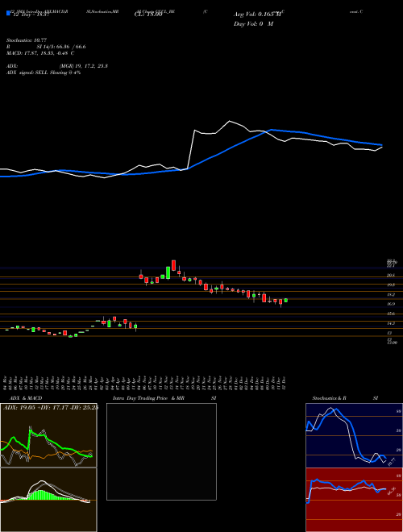Click the '18.2' price axis label

click(x=391, y=294)
